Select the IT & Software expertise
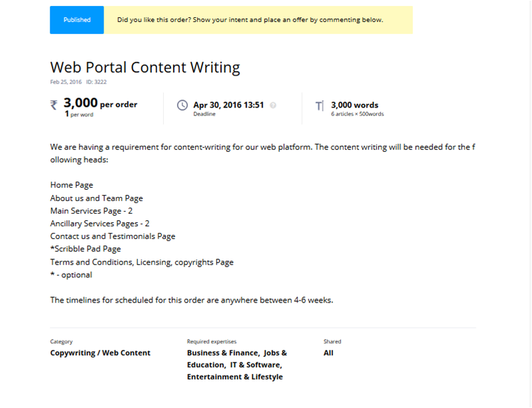The height and width of the screenshot is (408, 532). (255, 365)
